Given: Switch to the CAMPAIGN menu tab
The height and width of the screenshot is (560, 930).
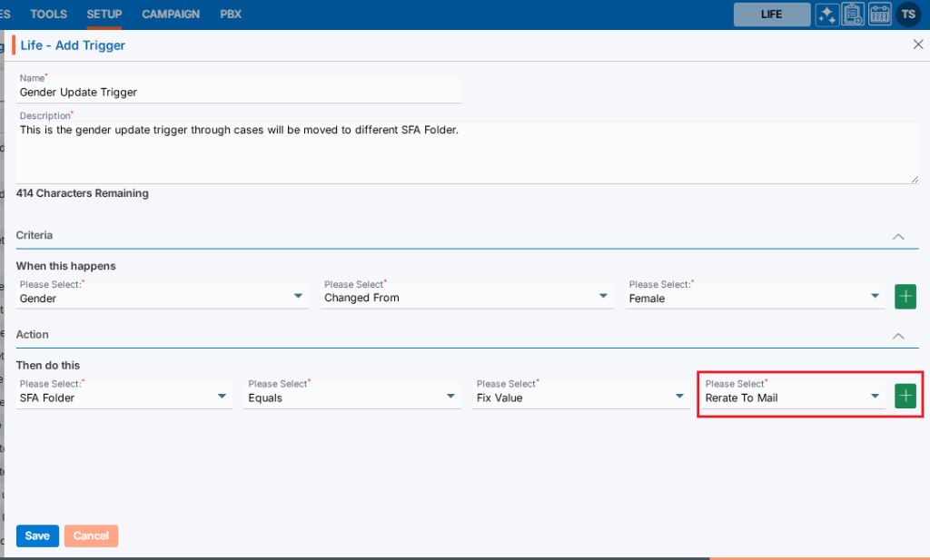Looking at the screenshot, I should (171, 15).
